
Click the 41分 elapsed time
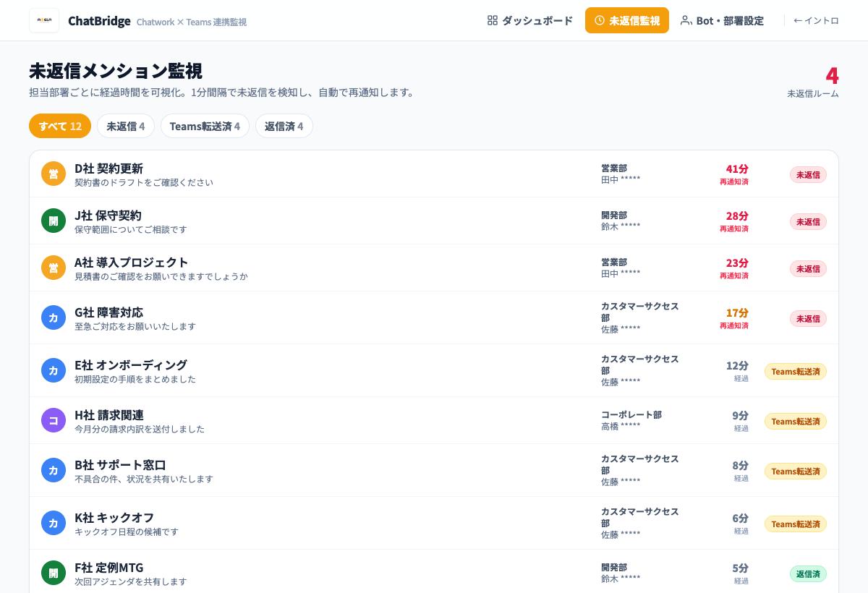point(737,168)
